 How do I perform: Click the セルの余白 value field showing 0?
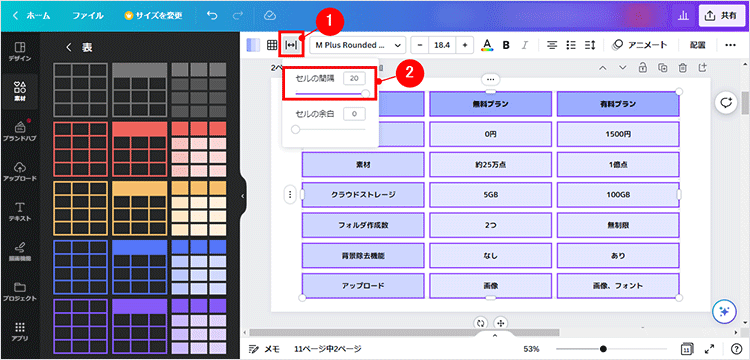pyautogui.click(x=354, y=114)
